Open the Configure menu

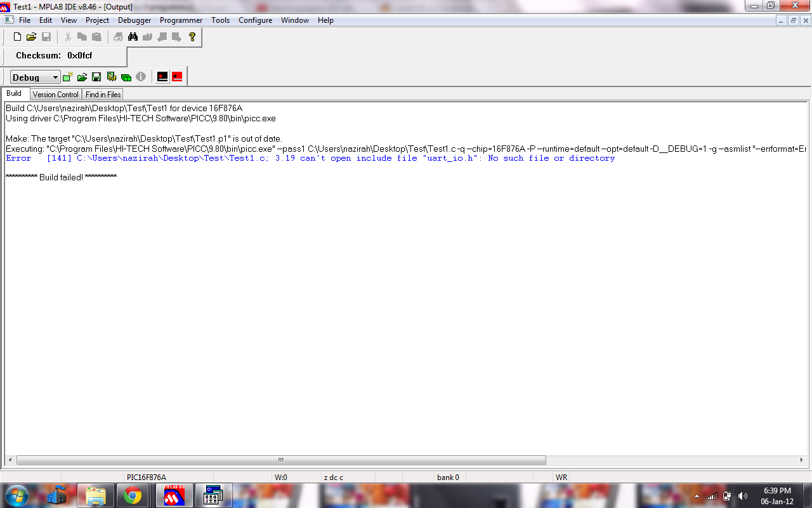coord(255,20)
